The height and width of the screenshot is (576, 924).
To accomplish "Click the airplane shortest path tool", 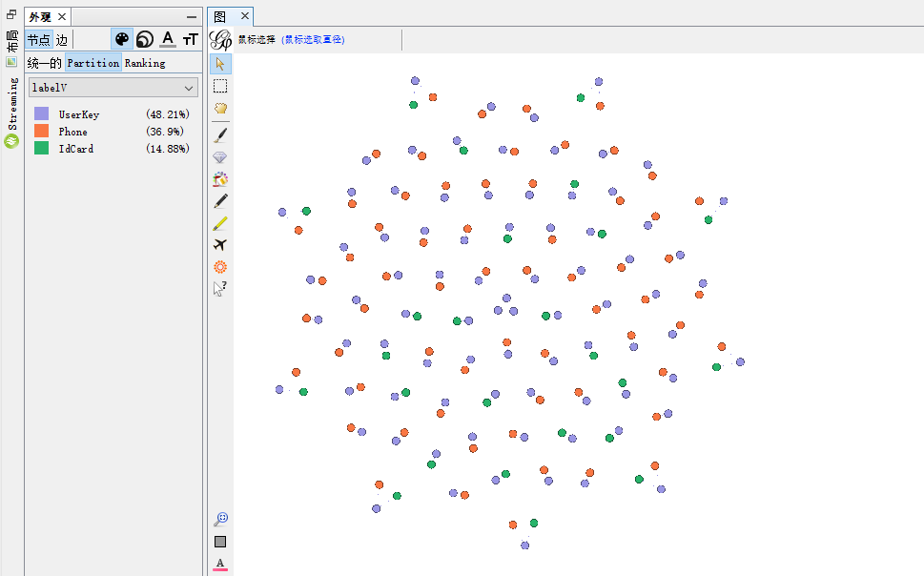I will point(220,245).
